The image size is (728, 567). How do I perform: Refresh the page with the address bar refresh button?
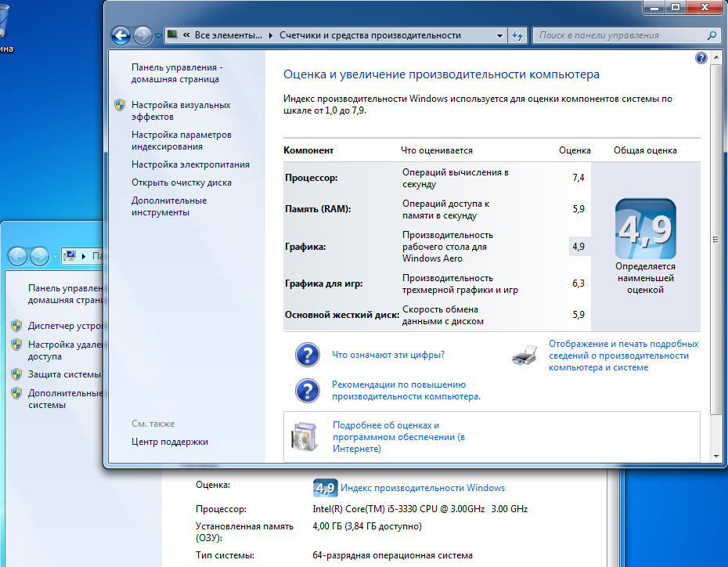pyautogui.click(x=517, y=35)
